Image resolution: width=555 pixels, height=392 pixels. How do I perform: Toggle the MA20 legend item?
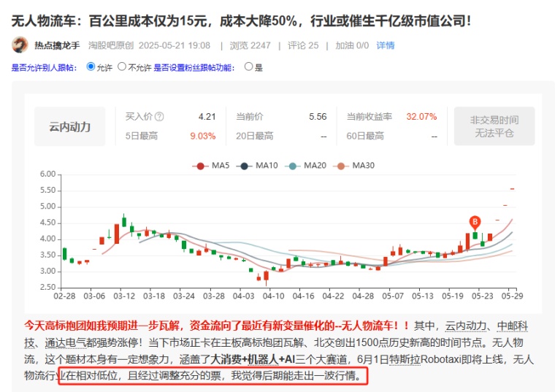tap(305, 166)
